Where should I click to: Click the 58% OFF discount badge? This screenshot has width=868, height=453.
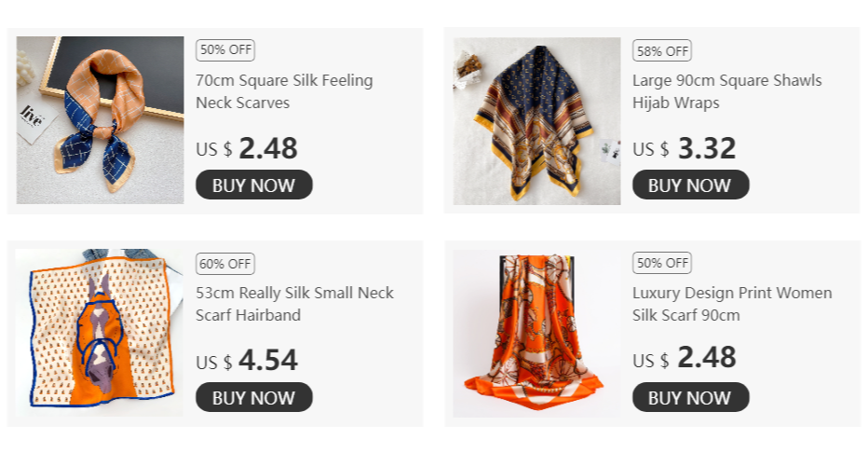662,51
